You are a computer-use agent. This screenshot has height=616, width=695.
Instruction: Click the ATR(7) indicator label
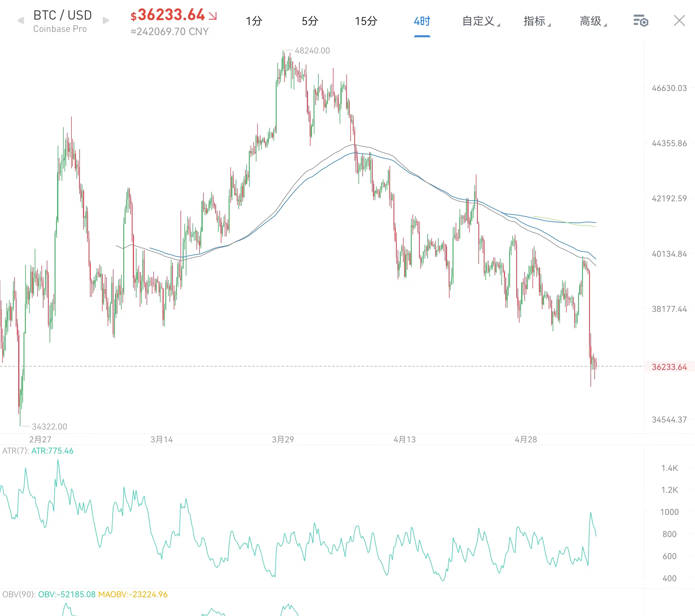[x=15, y=451]
